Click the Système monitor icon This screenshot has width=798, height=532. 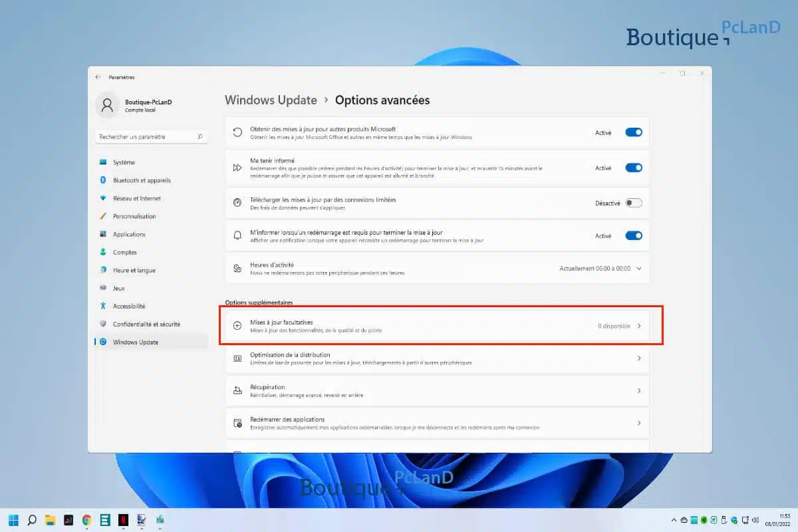tap(103, 162)
